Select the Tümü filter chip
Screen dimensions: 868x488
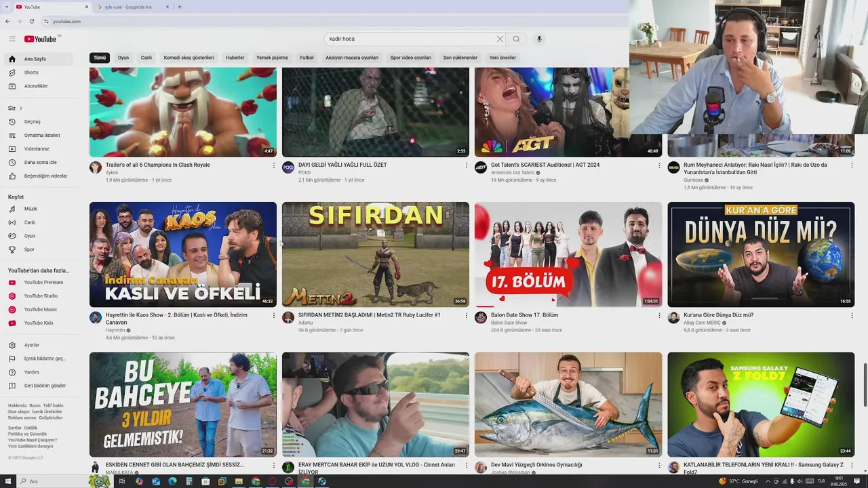(100, 58)
